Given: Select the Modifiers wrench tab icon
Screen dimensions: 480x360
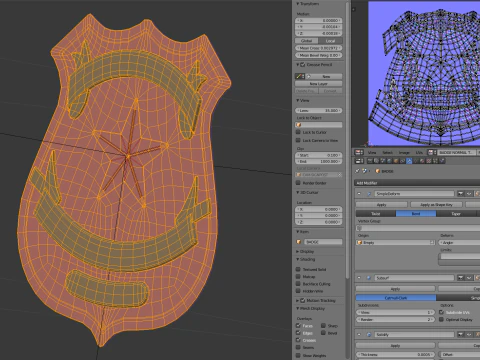Looking at the screenshot, I should (x=409, y=161).
